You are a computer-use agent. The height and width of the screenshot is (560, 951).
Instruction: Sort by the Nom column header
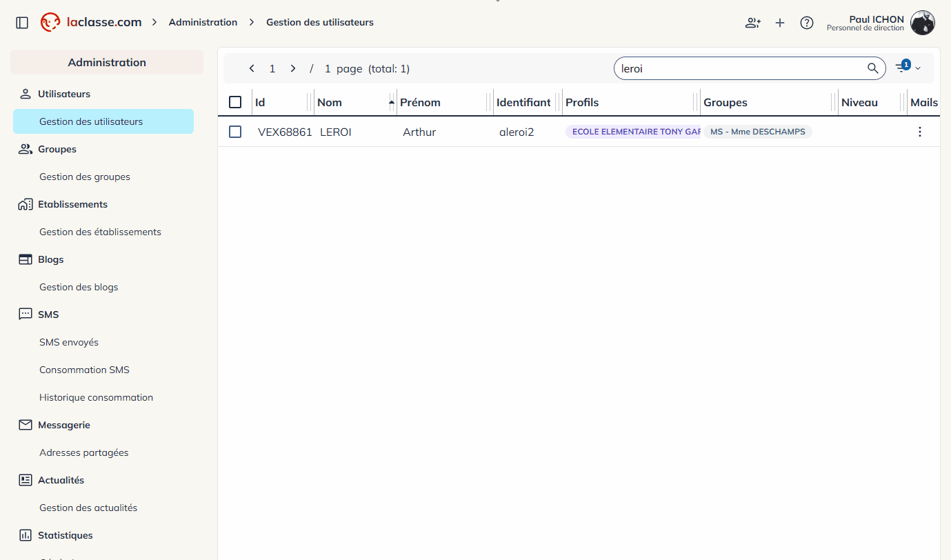330,102
